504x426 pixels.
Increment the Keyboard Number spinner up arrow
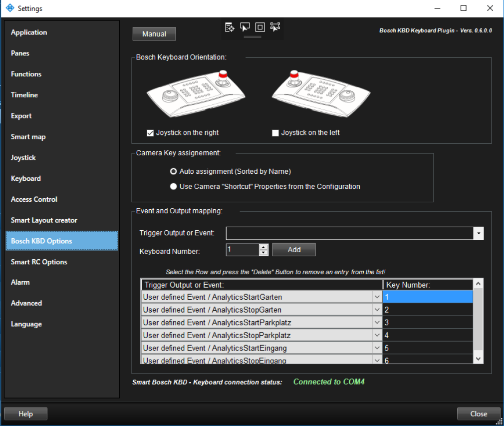point(264,247)
